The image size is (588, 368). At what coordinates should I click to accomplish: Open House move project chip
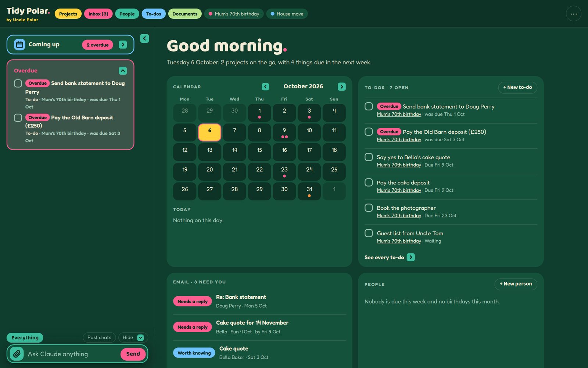pos(287,14)
